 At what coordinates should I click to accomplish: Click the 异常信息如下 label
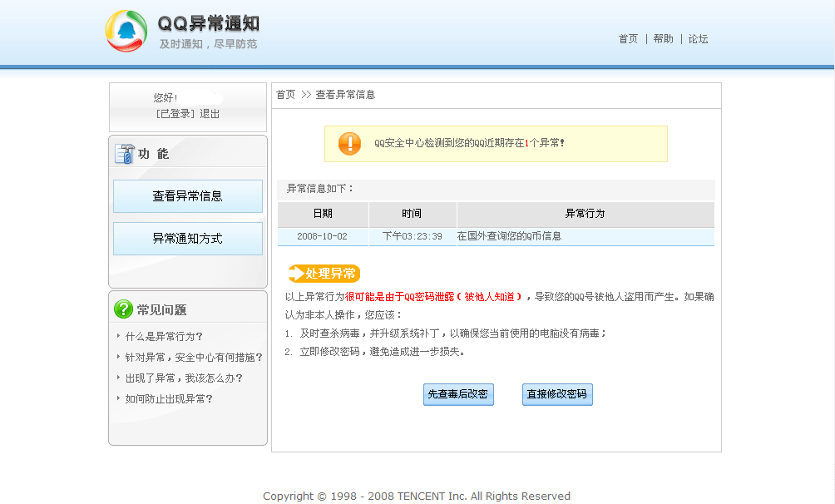pyautogui.click(x=319, y=189)
